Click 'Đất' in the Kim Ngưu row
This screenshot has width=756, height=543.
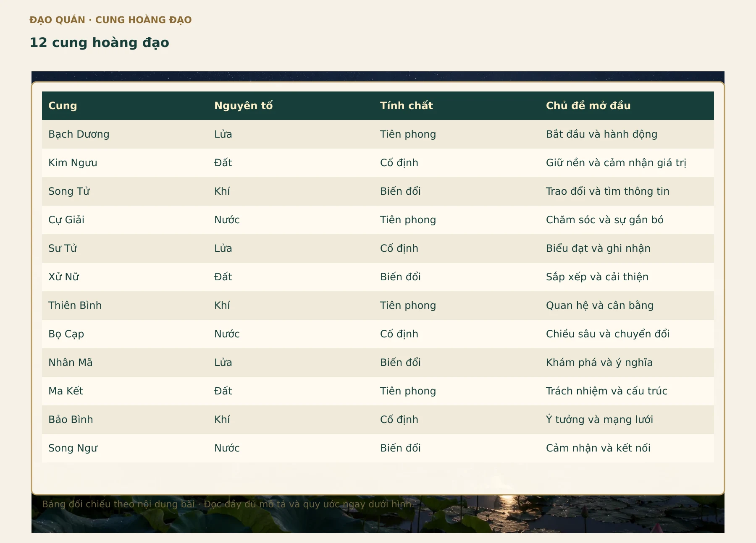[223, 163]
